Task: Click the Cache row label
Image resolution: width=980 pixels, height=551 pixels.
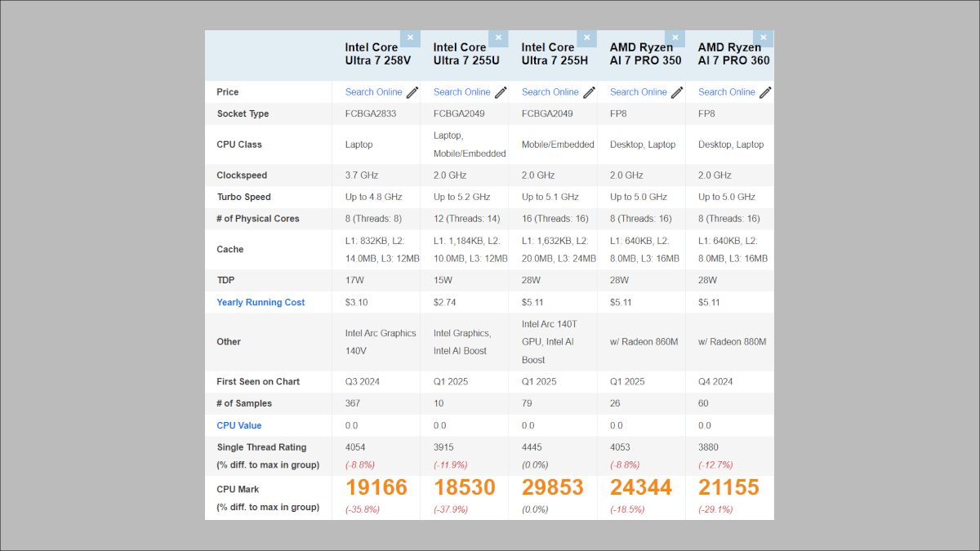Action: (230, 250)
